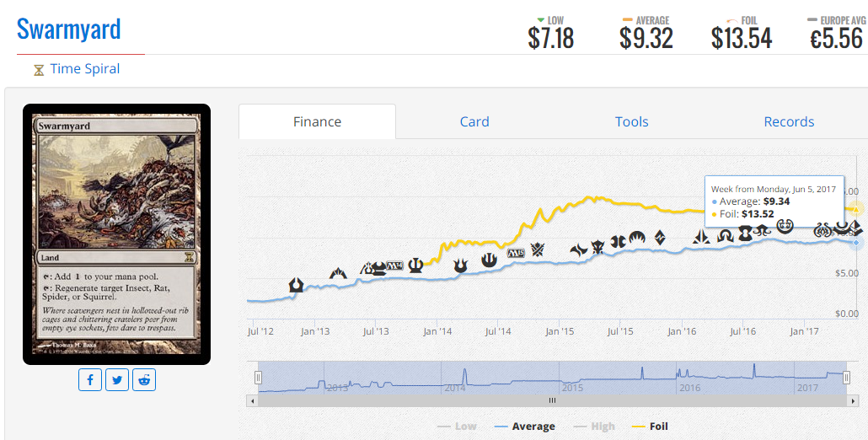
Task: Switch to the Tools tab
Action: click(632, 121)
